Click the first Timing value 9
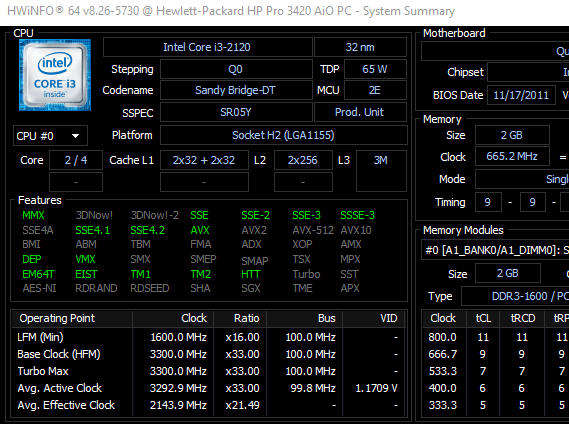This screenshot has width=569, height=424. [x=488, y=202]
